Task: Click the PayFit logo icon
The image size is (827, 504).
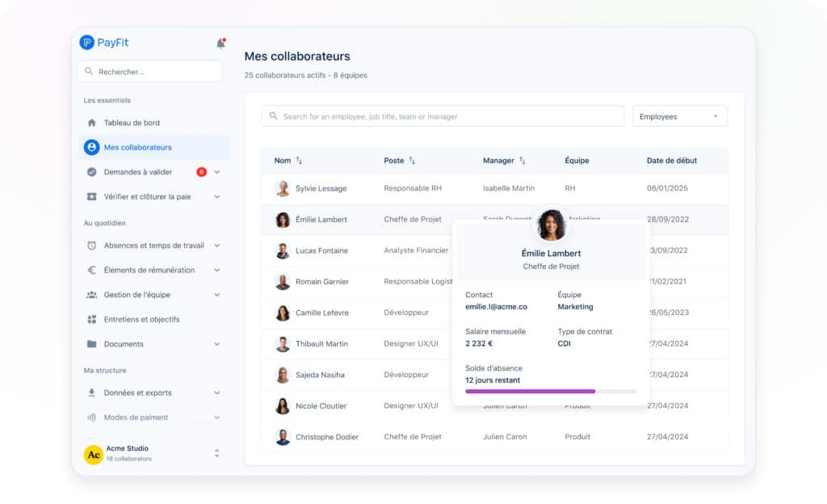Action: click(87, 43)
